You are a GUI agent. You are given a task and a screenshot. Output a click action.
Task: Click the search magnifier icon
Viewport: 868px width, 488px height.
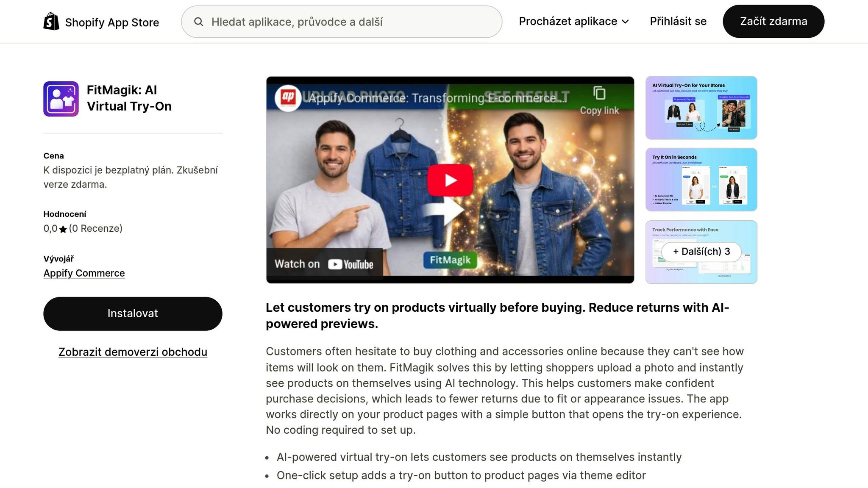(x=198, y=22)
